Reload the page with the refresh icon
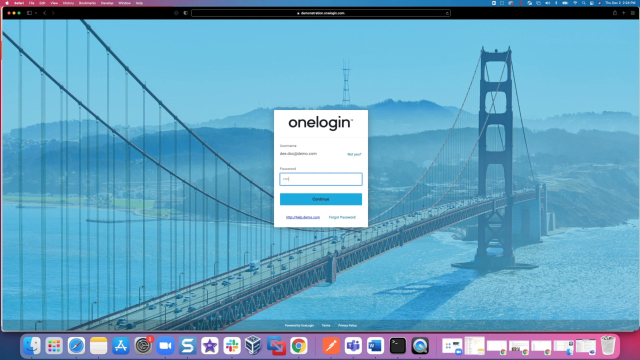 click(x=447, y=13)
